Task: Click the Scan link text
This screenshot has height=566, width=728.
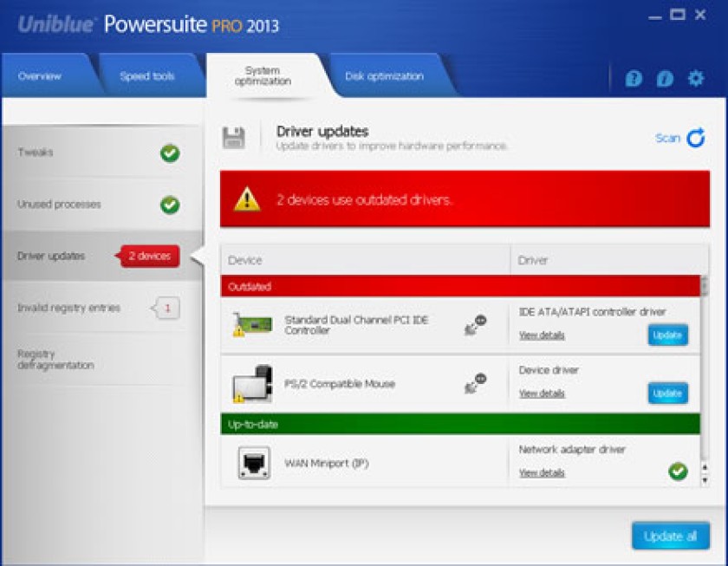Action: point(667,138)
